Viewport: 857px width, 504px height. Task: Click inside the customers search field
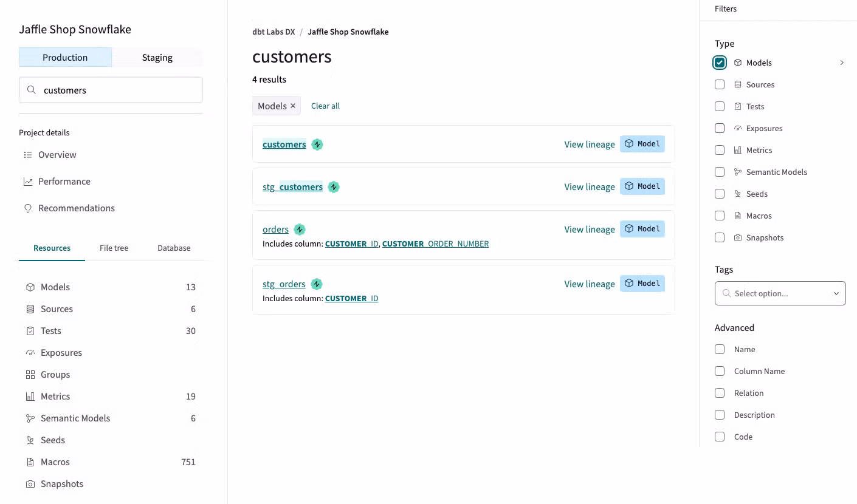109,89
